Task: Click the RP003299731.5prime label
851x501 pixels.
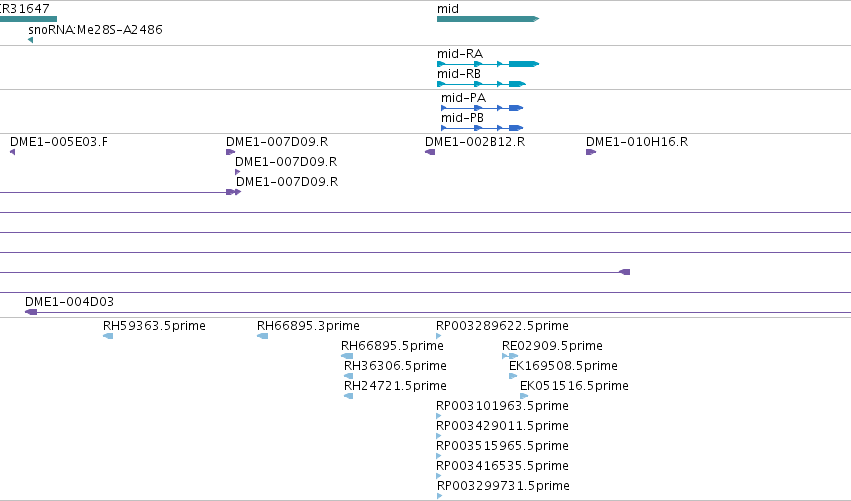Action: click(504, 486)
